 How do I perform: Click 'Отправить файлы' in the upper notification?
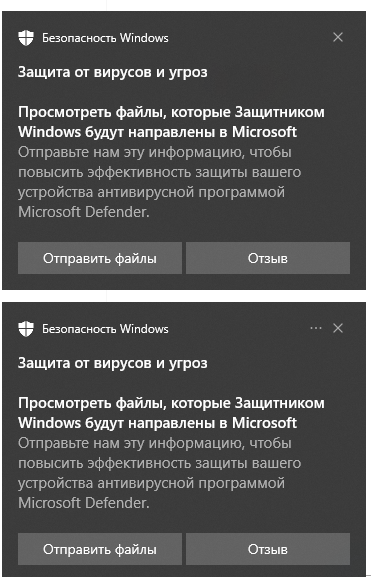pyautogui.click(x=100, y=258)
